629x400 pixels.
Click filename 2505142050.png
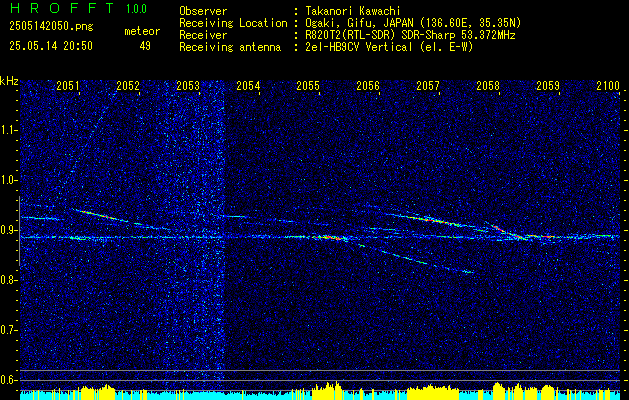(51, 26)
